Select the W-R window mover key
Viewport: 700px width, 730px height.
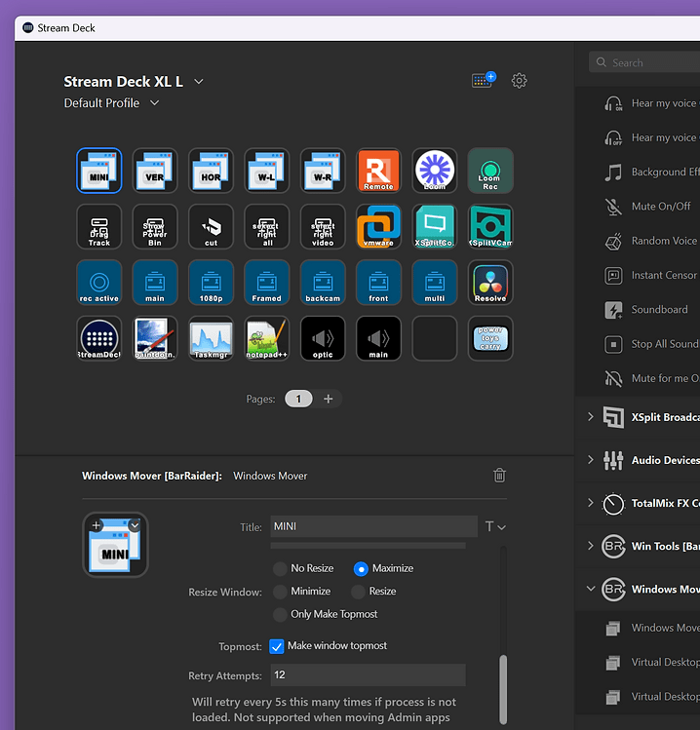(x=323, y=171)
